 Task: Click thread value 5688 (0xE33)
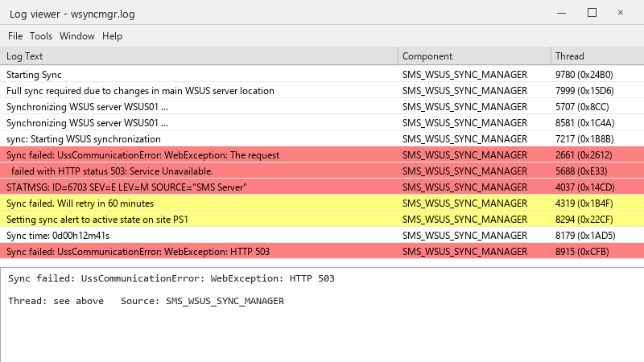pos(581,171)
